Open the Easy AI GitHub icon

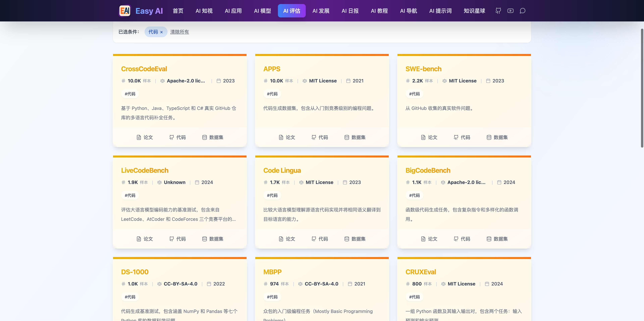click(498, 11)
